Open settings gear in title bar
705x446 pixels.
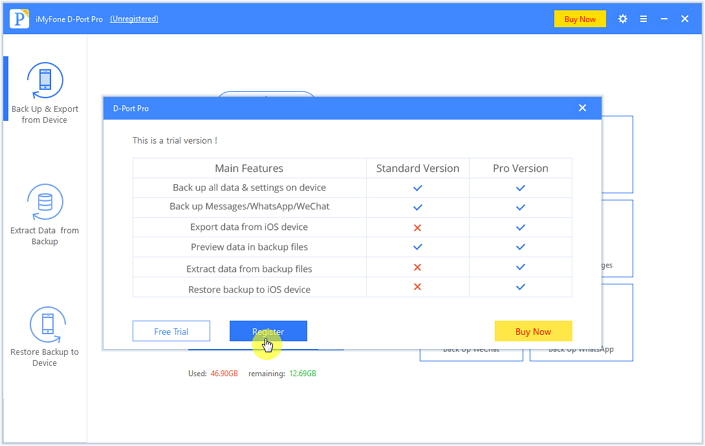623,19
